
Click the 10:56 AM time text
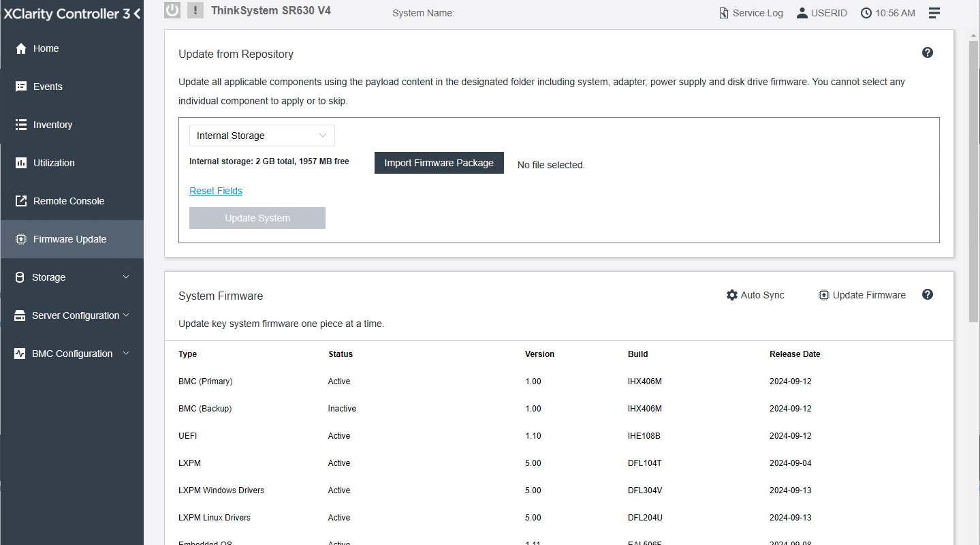point(895,13)
